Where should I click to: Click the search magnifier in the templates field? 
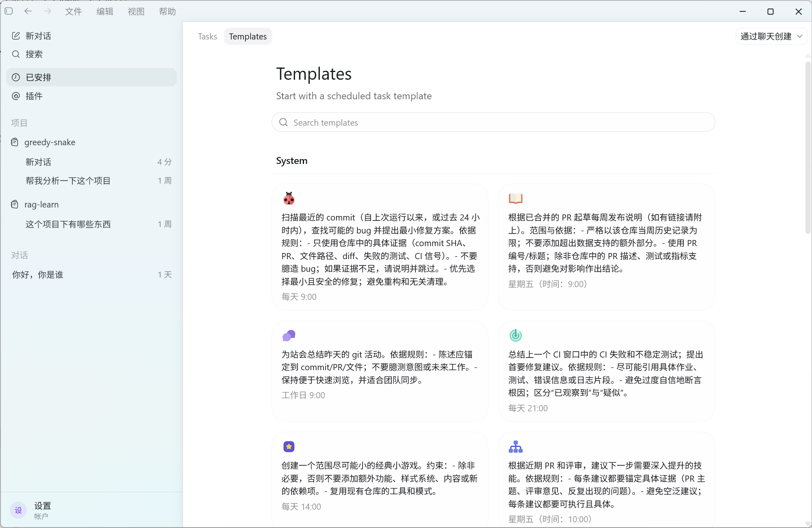point(284,122)
